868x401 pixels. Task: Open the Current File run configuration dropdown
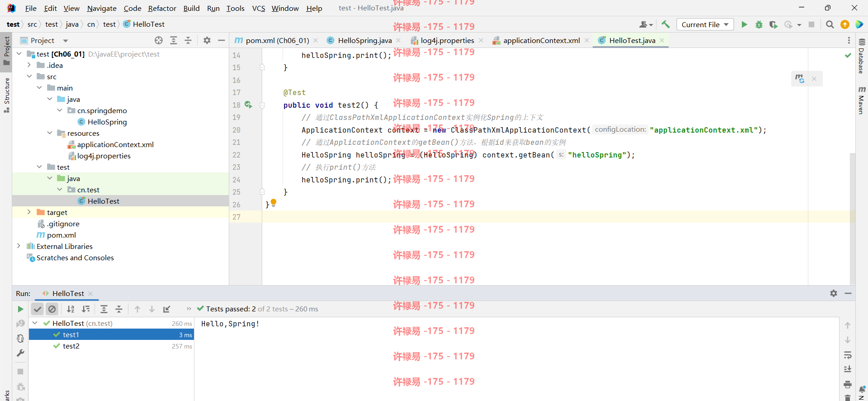pos(705,24)
